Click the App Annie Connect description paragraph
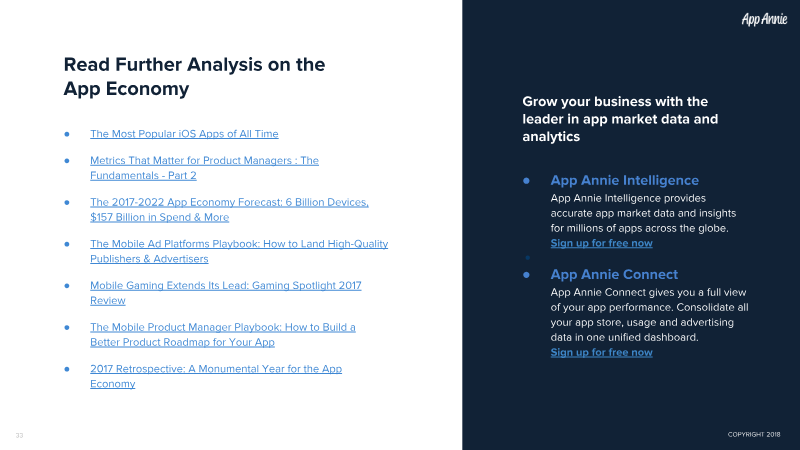Viewport: 800px width, 450px height. pos(649,315)
